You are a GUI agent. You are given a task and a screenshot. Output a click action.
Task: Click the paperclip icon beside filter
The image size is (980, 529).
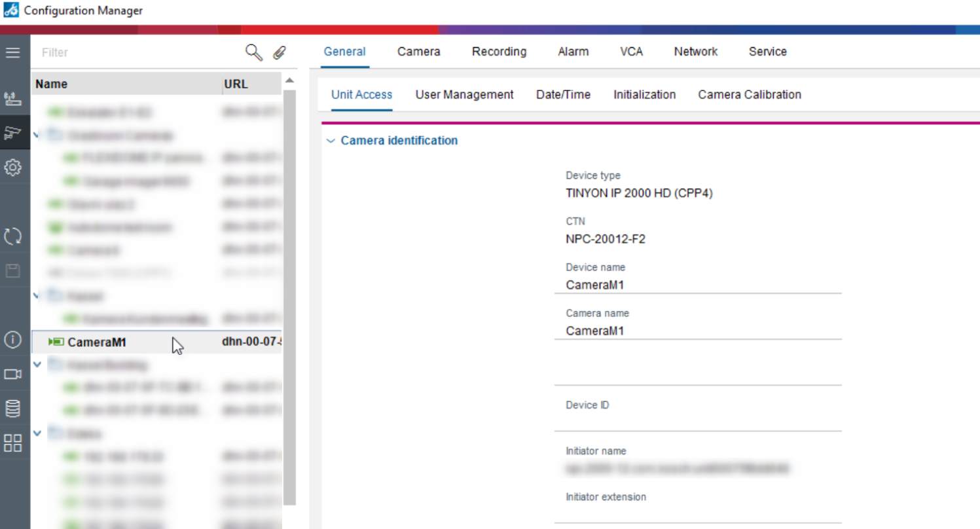click(280, 52)
